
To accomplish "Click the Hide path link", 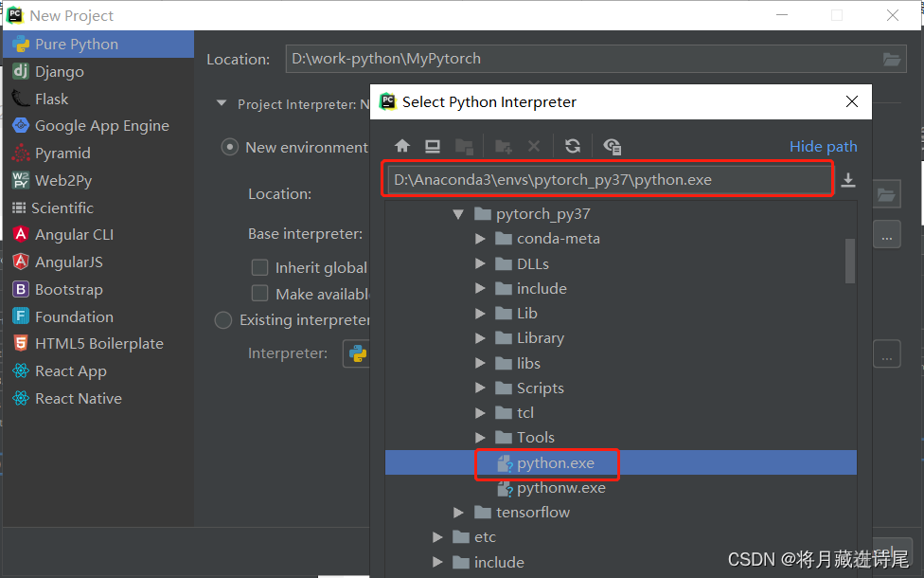I will click(824, 146).
